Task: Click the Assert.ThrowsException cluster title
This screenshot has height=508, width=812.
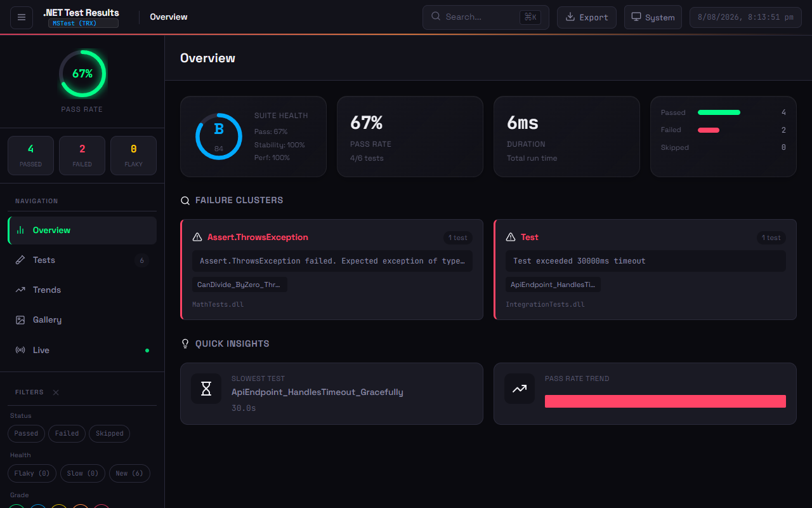Action: tap(258, 237)
